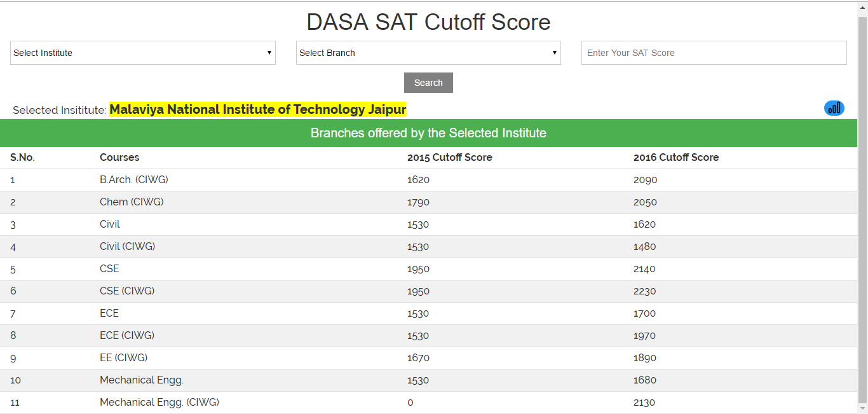Click the highlighted Malaviya National Institute name

pos(257,109)
